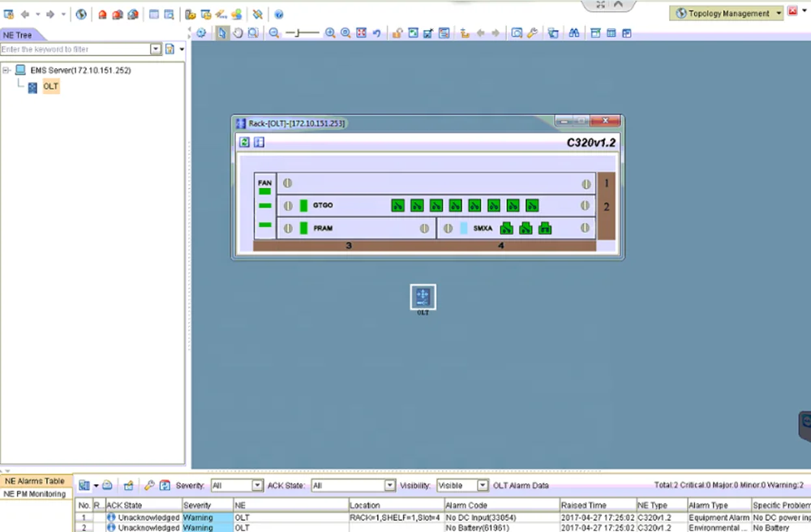
Task: Click the fit-to-window red arrows icon
Action: pyautogui.click(x=361, y=33)
